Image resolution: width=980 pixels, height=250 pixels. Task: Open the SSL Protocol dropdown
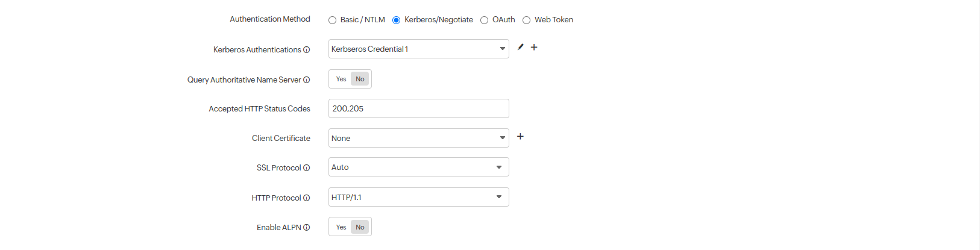pyautogui.click(x=418, y=167)
